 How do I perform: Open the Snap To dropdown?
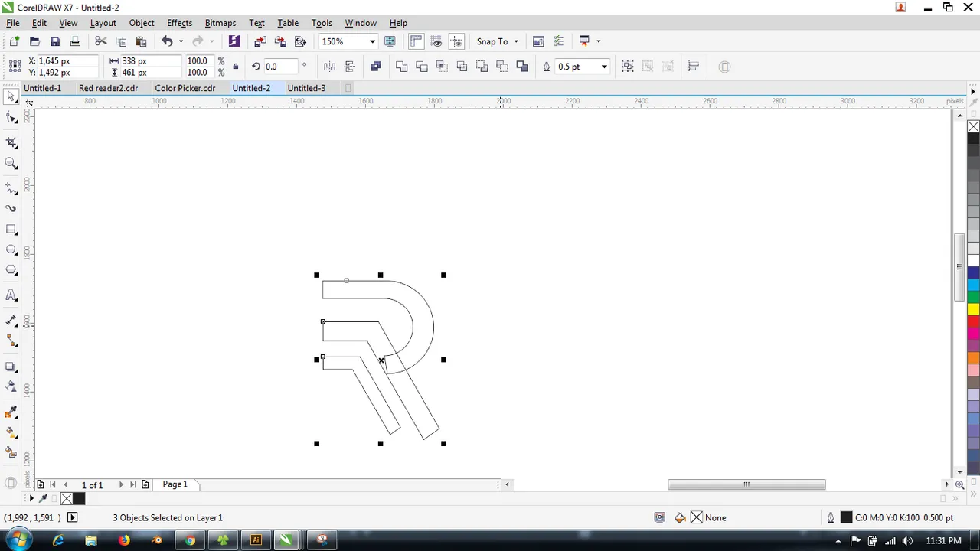click(x=498, y=41)
